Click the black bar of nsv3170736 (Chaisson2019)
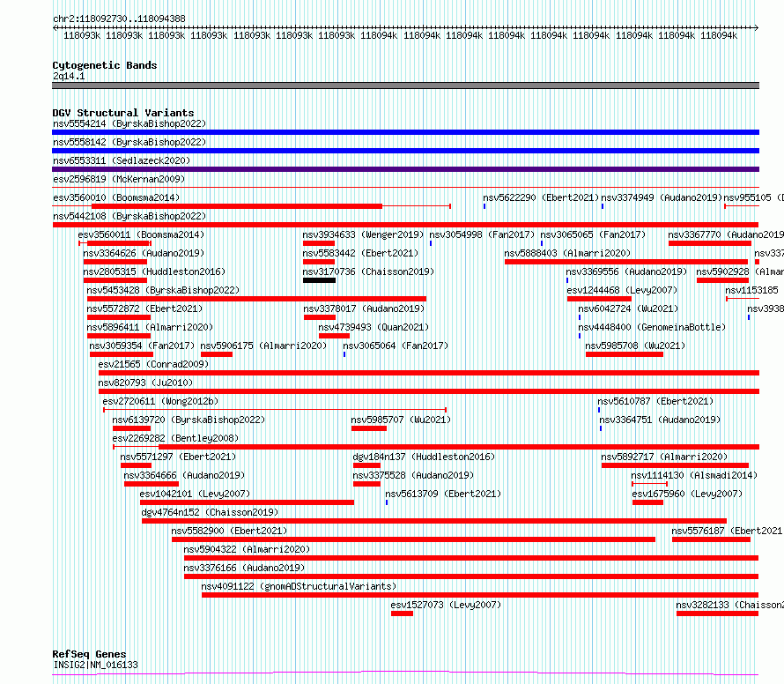The width and height of the screenshot is (784, 684). point(319,280)
